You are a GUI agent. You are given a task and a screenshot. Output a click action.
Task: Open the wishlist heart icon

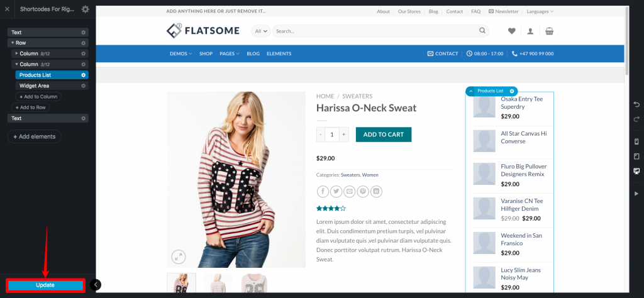coord(511,31)
